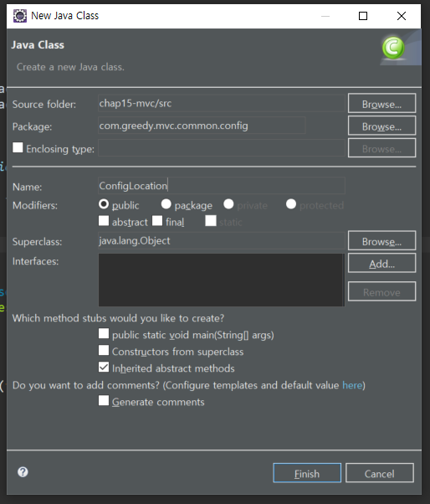This screenshot has width=430, height=504.
Task: Click the Cancel button
Action: pos(380,473)
